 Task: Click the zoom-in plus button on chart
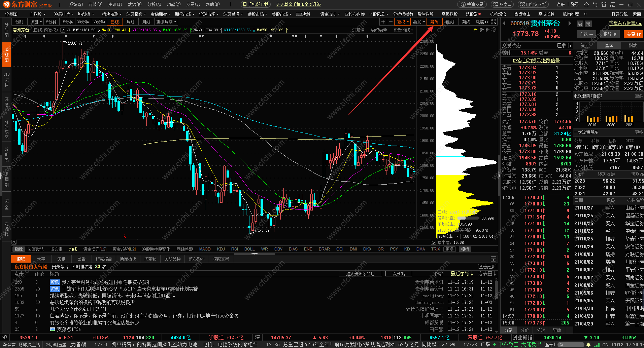(x=383, y=22)
